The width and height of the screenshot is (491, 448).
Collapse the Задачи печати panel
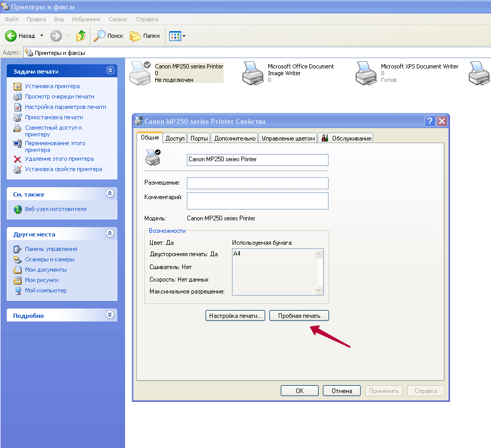[110, 71]
